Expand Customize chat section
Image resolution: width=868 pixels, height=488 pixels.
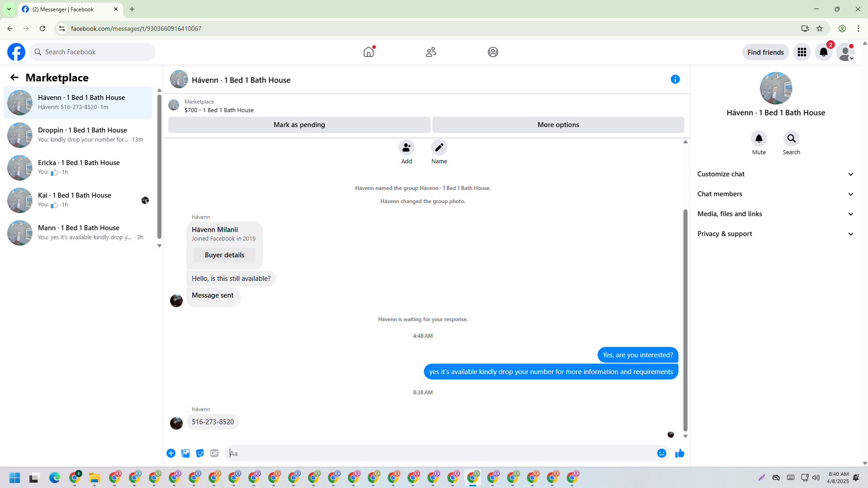pyautogui.click(x=776, y=174)
